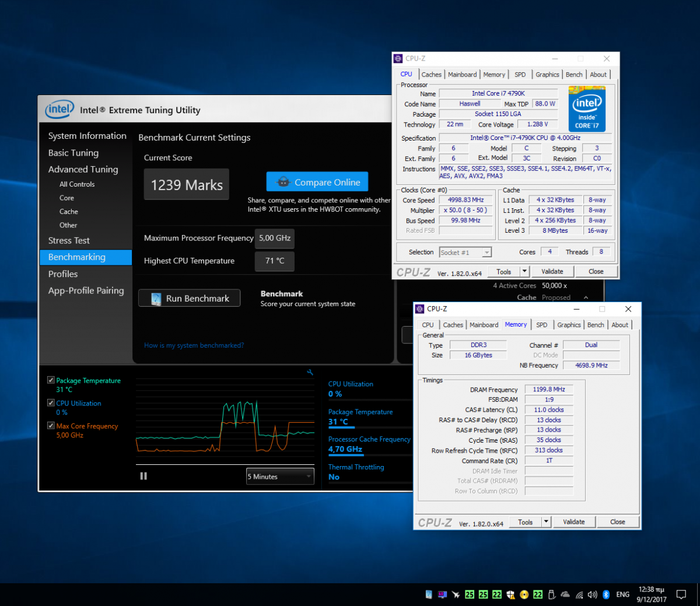Click the Highest CPU Temperature '71 °C' value
Screen dimensions: 700x606
pyautogui.click(x=275, y=261)
